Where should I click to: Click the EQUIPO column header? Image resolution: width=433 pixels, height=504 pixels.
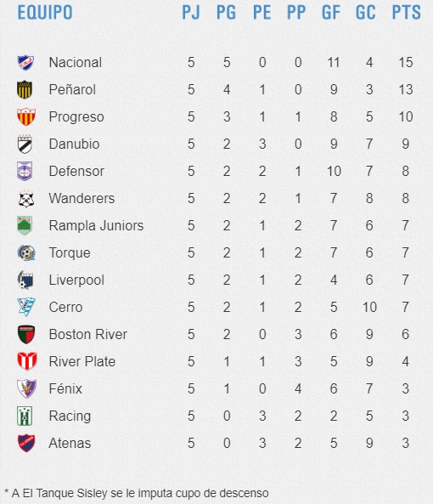pyautogui.click(x=45, y=12)
